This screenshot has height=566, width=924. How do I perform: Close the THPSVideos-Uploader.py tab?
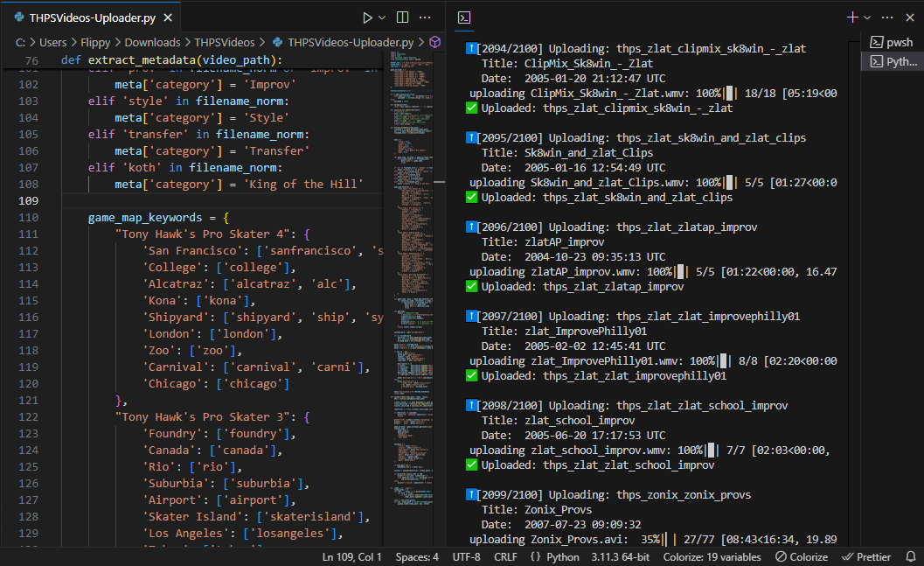pyautogui.click(x=168, y=17)
